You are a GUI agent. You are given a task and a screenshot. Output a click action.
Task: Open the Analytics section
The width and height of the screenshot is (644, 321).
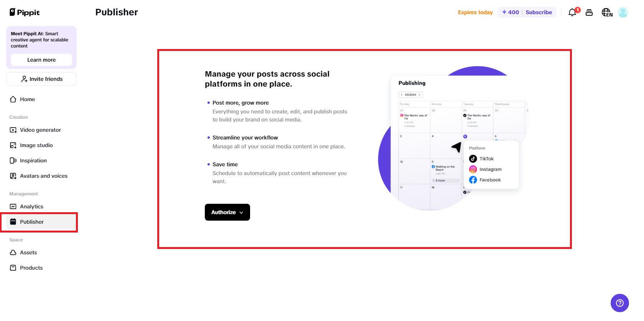tap(31, 206)
